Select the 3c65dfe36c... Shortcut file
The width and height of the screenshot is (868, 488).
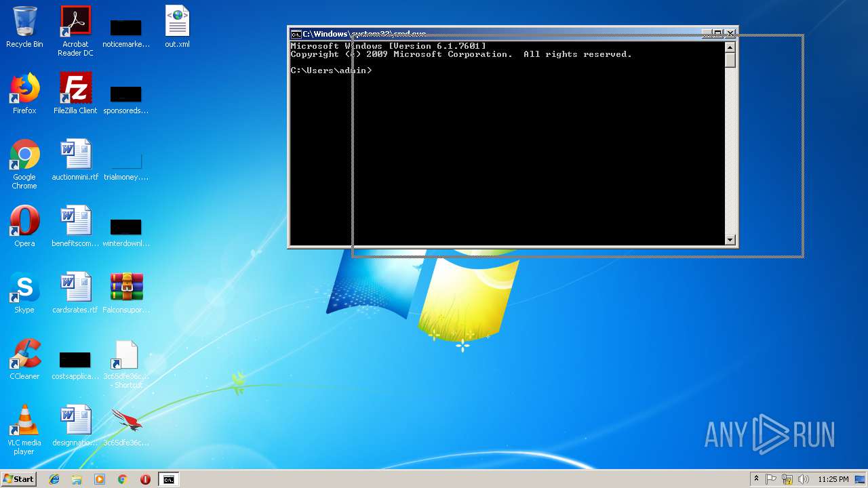126,364
